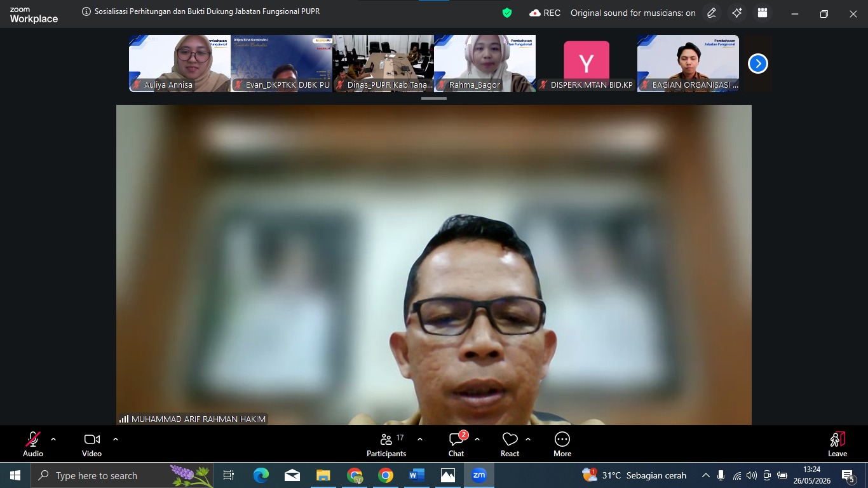Expand audio options caret
The image size is (868, 488).
(x=53, y=439)
